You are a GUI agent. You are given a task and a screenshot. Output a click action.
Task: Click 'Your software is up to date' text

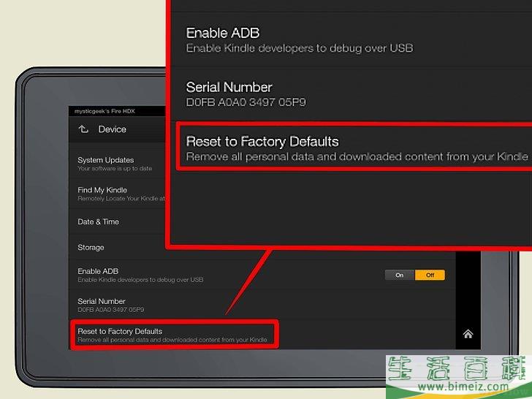coord(115,169)
